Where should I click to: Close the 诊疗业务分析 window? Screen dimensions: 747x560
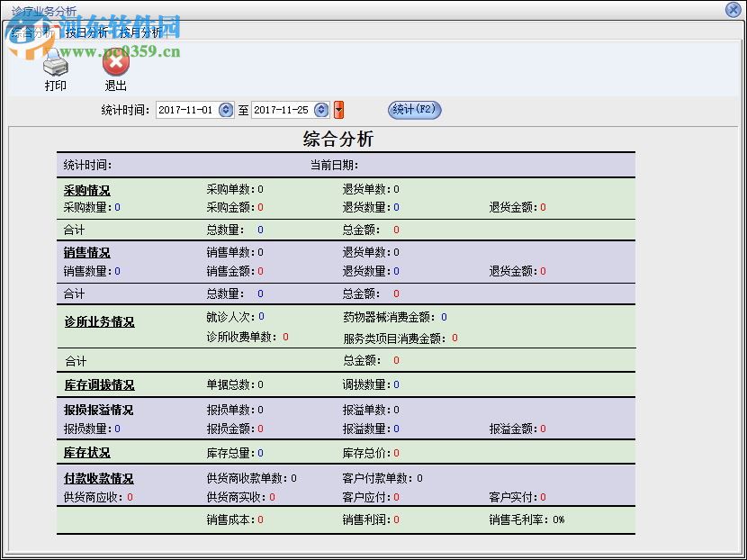coord(733,10)
